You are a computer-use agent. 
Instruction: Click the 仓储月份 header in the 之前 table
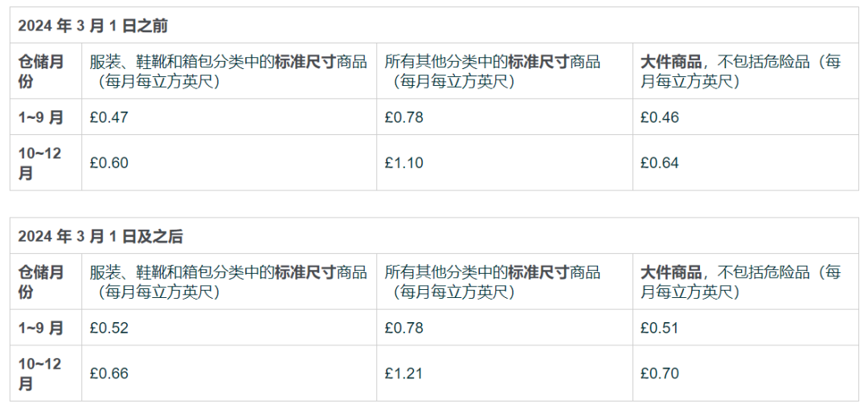pyautogui.click(x=41, y=71)
